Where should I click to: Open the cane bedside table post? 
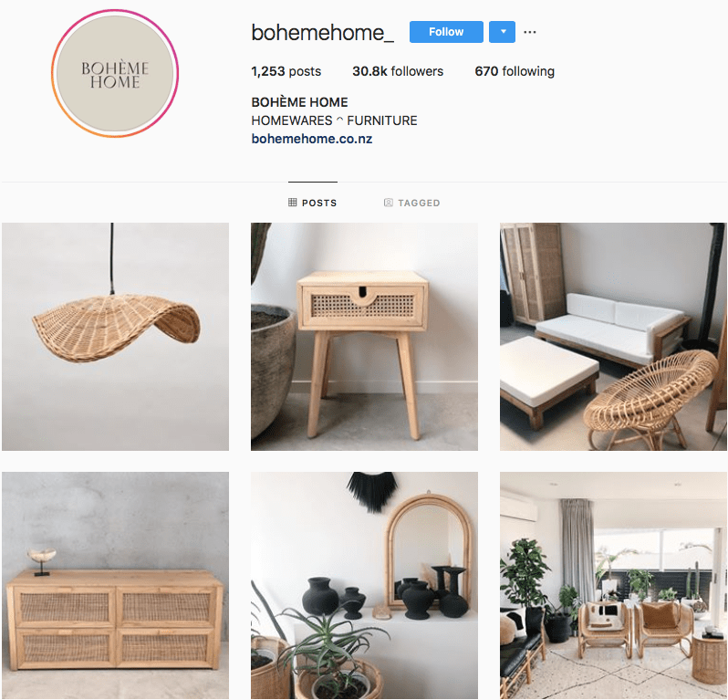coord(365,337)
